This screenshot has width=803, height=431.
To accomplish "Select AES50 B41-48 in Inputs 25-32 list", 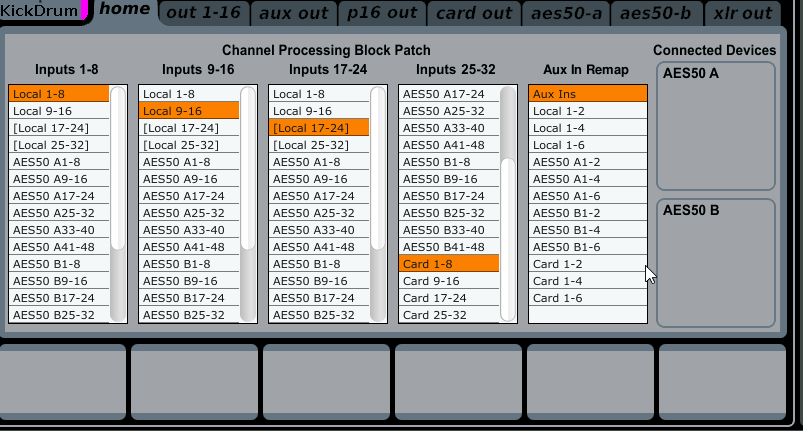I will (x=449, y=247).
